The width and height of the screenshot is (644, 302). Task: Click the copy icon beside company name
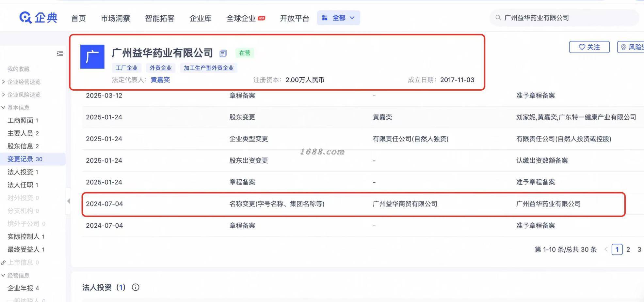(223, 53)
